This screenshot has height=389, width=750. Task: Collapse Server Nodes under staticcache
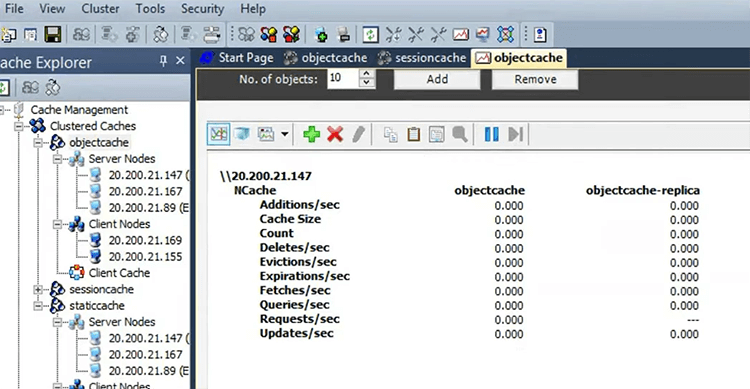[57, 322]
